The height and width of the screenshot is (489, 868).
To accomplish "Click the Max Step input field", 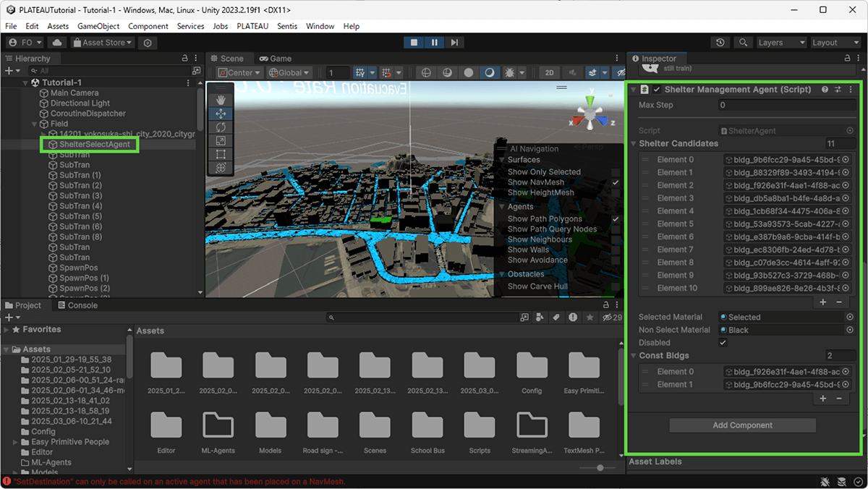I will click(x=787, y=105).
